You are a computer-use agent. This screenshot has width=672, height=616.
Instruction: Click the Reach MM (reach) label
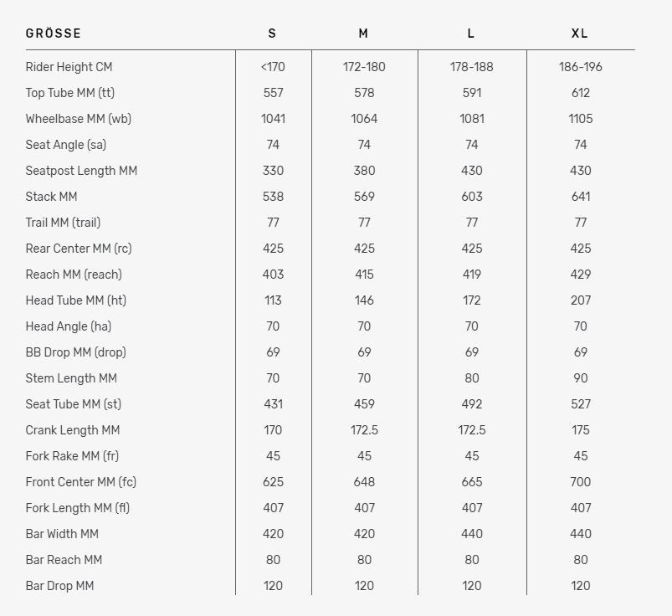click(74, 275)
